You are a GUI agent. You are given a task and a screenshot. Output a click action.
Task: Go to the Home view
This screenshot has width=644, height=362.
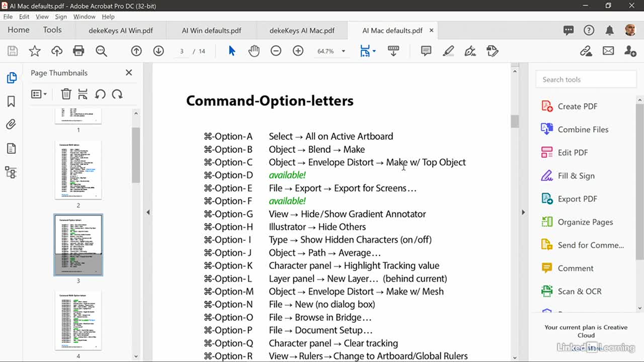[x=19, y=30]
